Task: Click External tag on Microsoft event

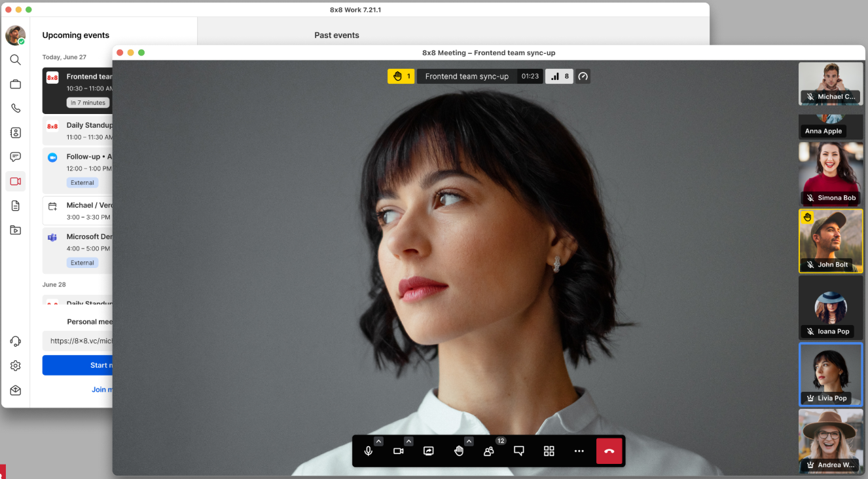Action: click(82, 263)
